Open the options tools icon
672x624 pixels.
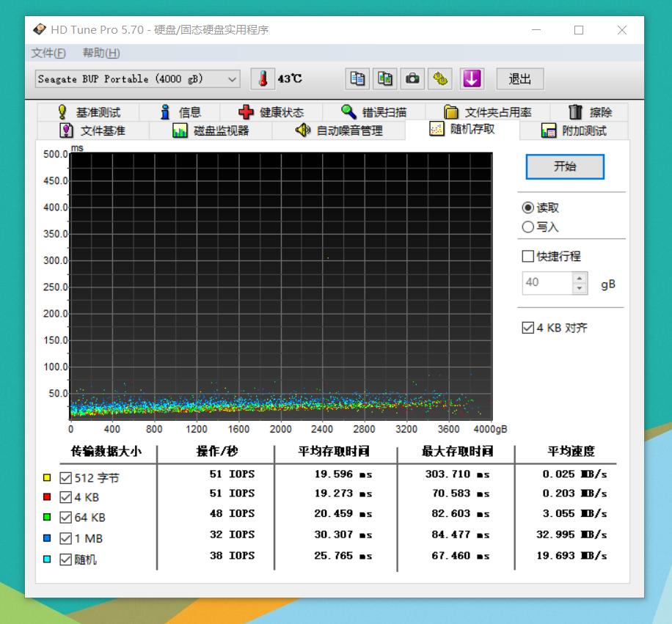click(x=440, y=78)
